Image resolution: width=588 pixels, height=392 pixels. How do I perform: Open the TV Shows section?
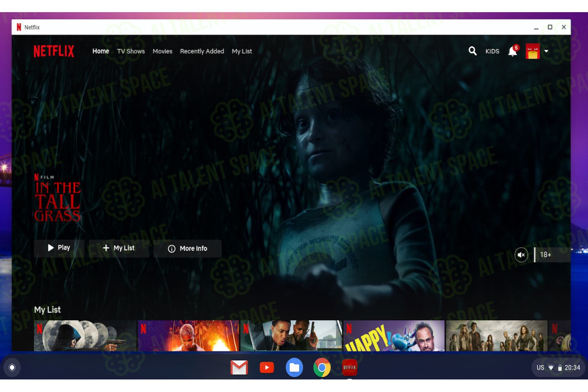pos(131,51)
